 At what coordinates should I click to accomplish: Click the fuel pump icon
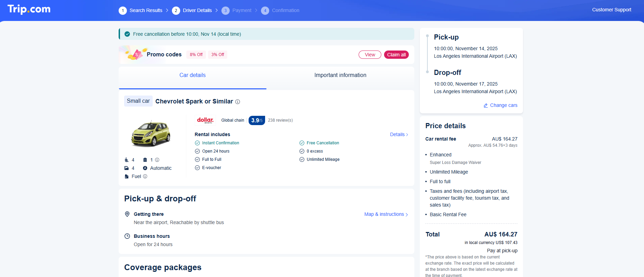click(x=127, y=176)
